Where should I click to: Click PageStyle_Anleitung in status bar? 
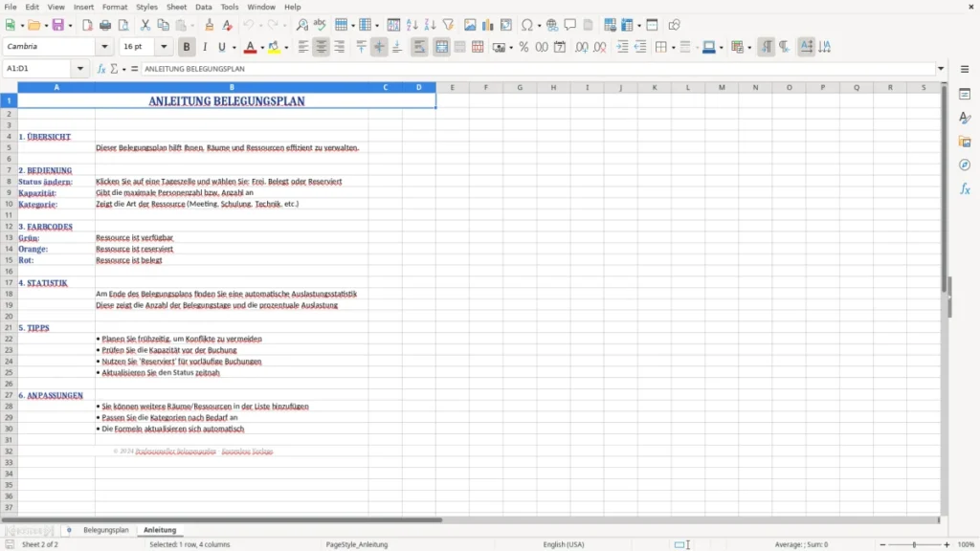tap(356, 544)
